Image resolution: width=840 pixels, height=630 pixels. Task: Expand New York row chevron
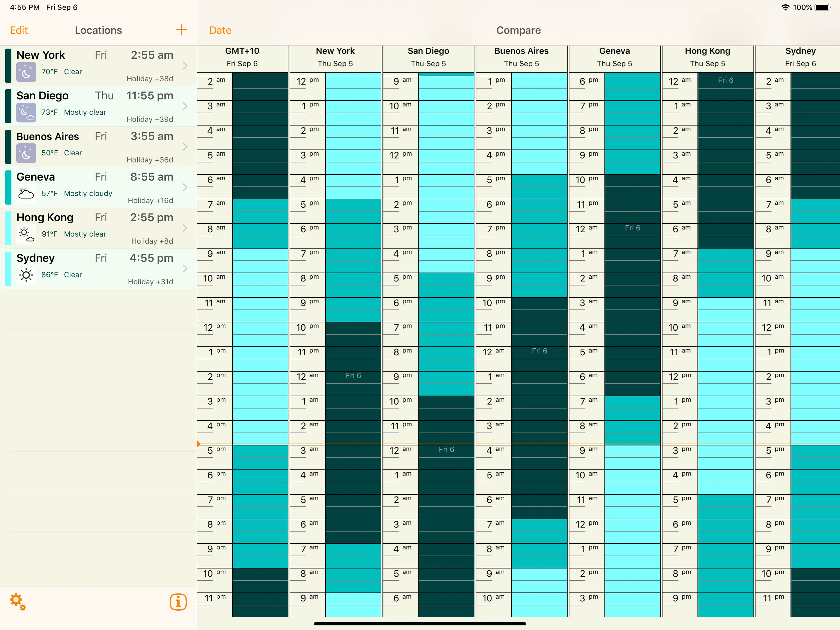pos(185,65)
